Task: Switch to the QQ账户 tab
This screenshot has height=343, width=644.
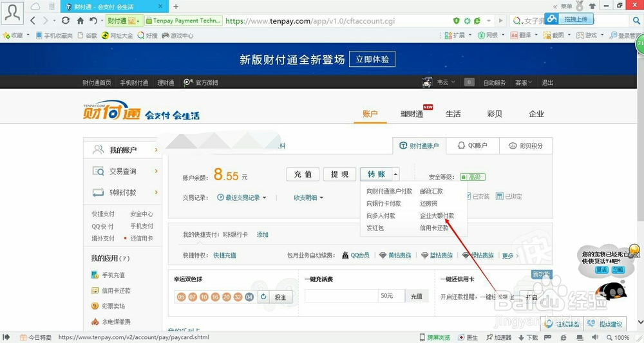Action: (473, 145)
